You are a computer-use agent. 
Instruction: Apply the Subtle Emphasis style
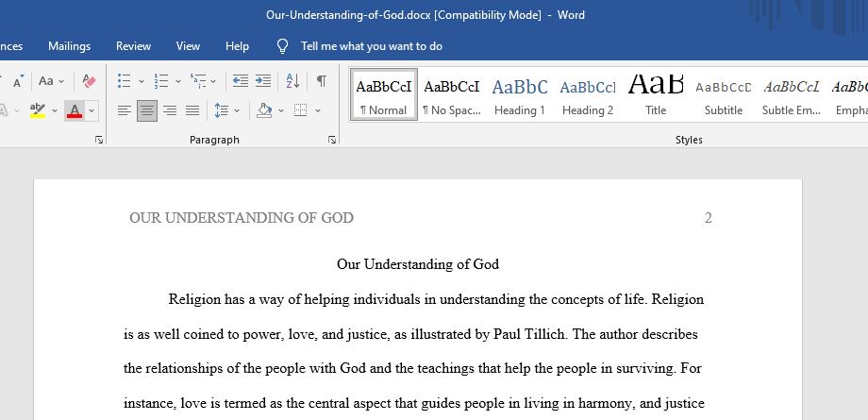click(792, 94)
